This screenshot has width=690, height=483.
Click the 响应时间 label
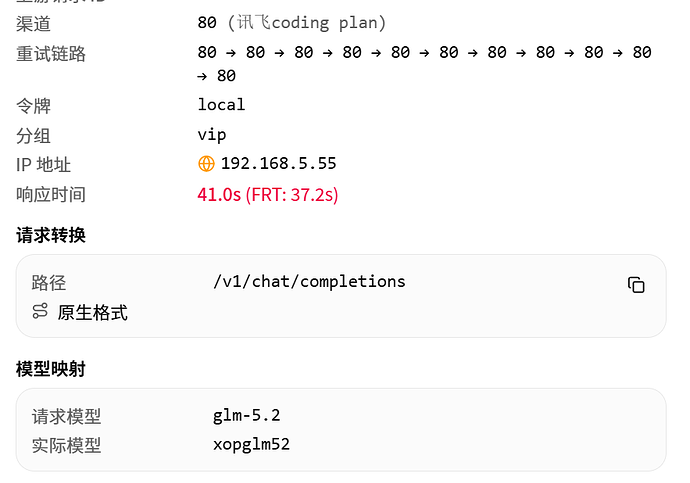coord(51,194)
